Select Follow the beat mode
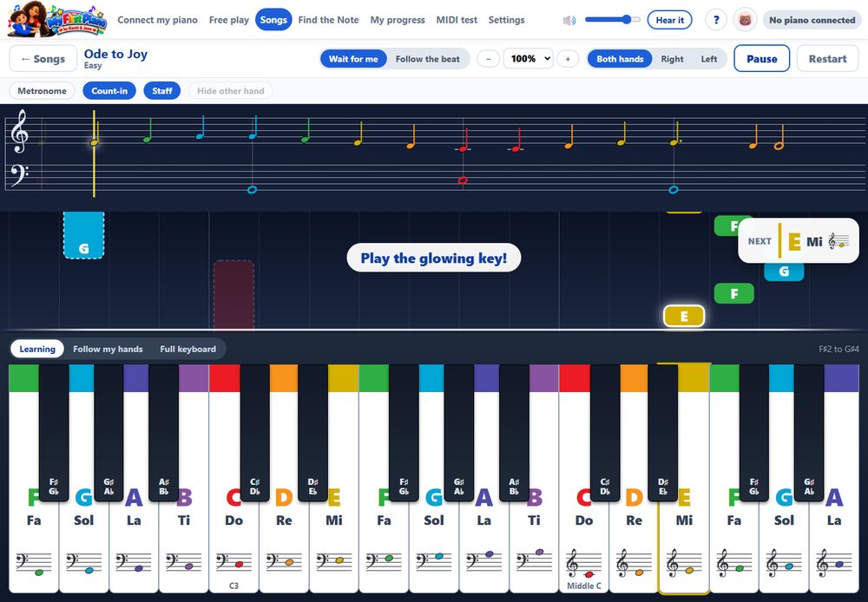Image resolution: width=868 pixels, height=602 pixels. pyautogui.click(x=427, y=59)
